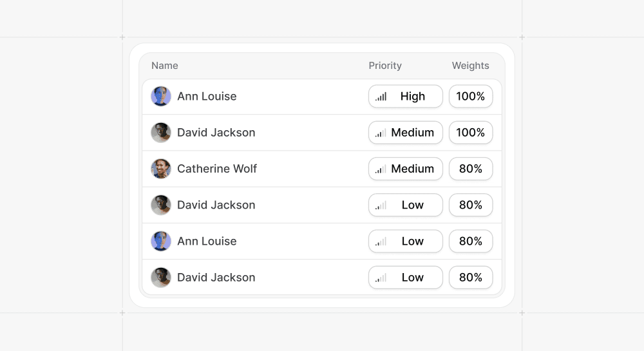Click David Jackson's avatar in the last row
This screenshot has height=351, width=644.
point(161,277)
